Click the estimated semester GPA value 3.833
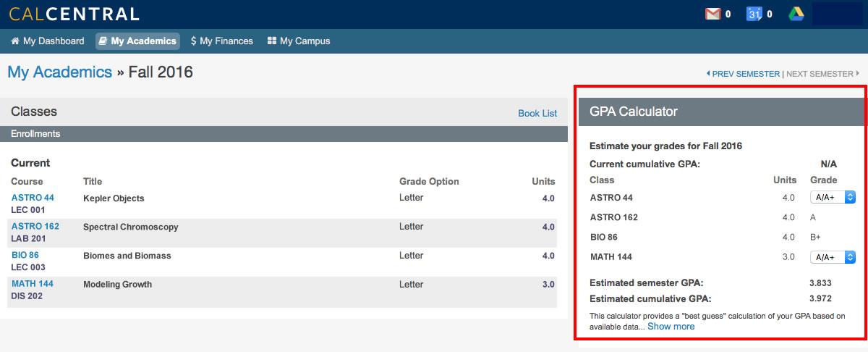Viewport: 868px width, 352px height. click(820, 283)
